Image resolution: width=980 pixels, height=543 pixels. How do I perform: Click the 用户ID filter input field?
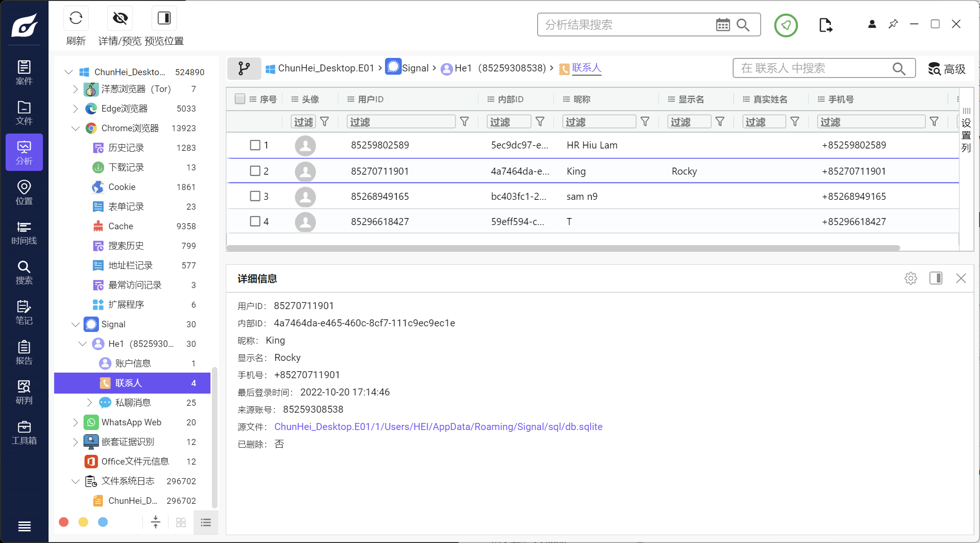pos(401,122)
